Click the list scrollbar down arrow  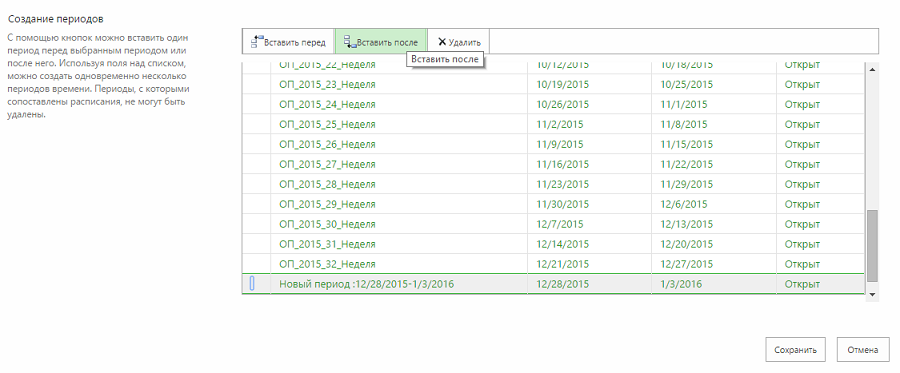point(872,294)
